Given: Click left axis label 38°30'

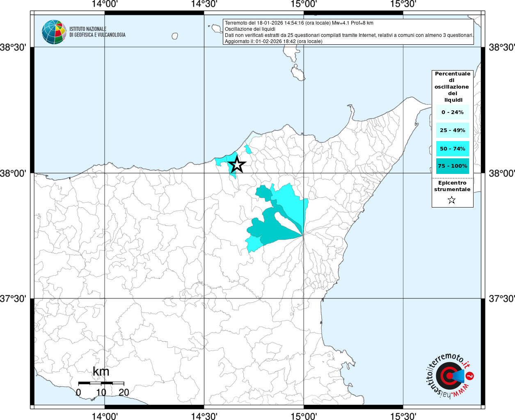Looking at the screenshot, I should (x=13, y=48).
